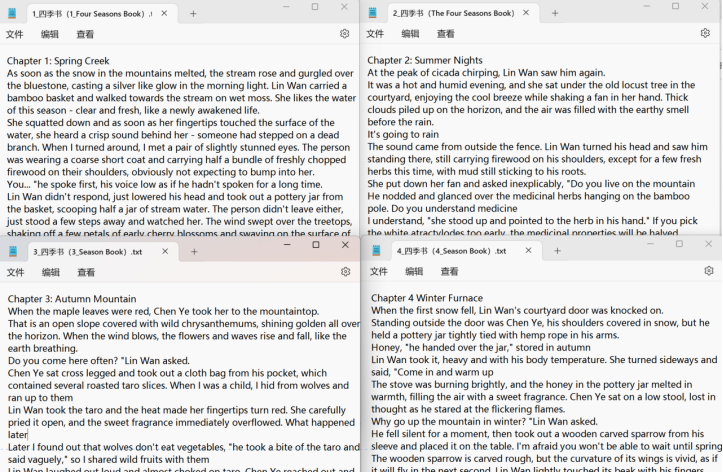Click the Notepad app icon beside the 2_四季书 tab
Viewport: 723px width, 472px height.
373,13
